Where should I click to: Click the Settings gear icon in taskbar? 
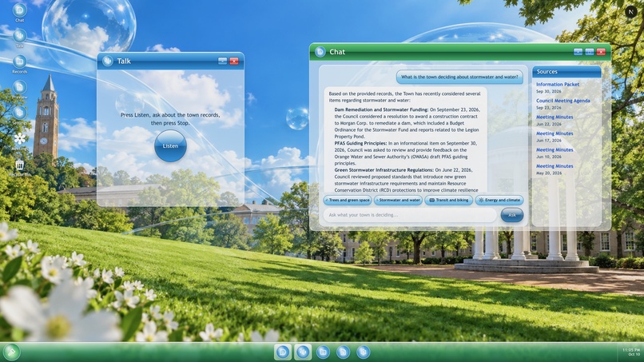pos(363,352)
